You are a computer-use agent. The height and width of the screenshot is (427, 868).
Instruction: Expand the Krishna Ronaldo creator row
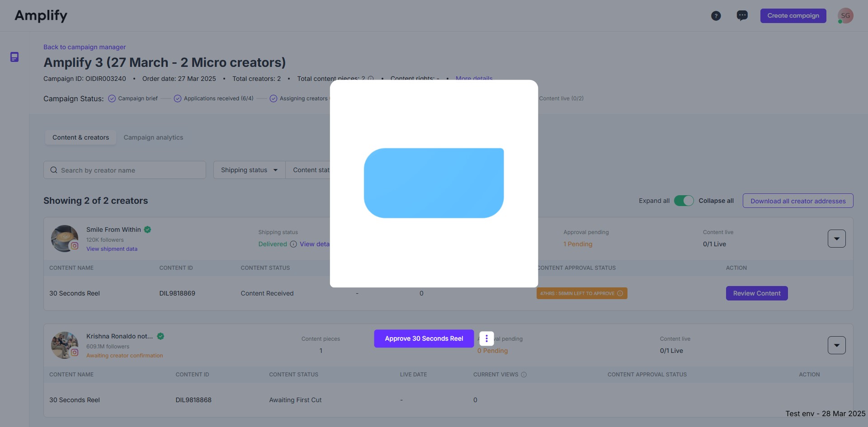pos(836,345)
